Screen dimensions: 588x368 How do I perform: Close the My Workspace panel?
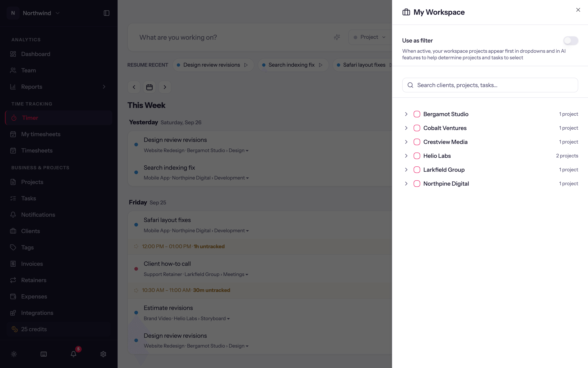(x=578, y=10)
